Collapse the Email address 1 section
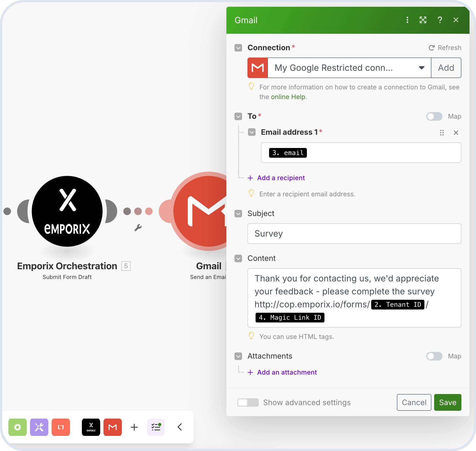Viewport: 476px width, 451px height. point(252,132)
